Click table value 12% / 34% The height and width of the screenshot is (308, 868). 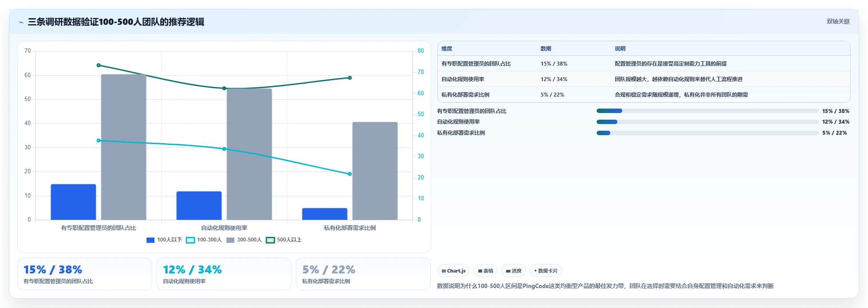554,79
